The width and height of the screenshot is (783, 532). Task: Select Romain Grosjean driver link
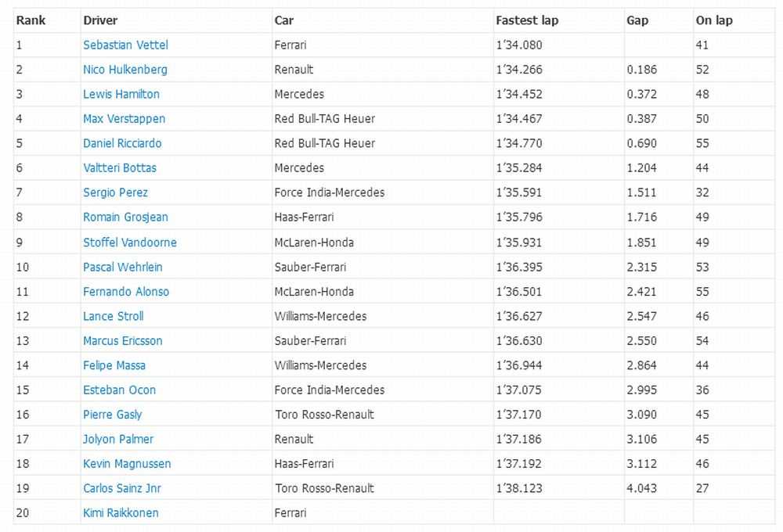click(x=125, y=217)
